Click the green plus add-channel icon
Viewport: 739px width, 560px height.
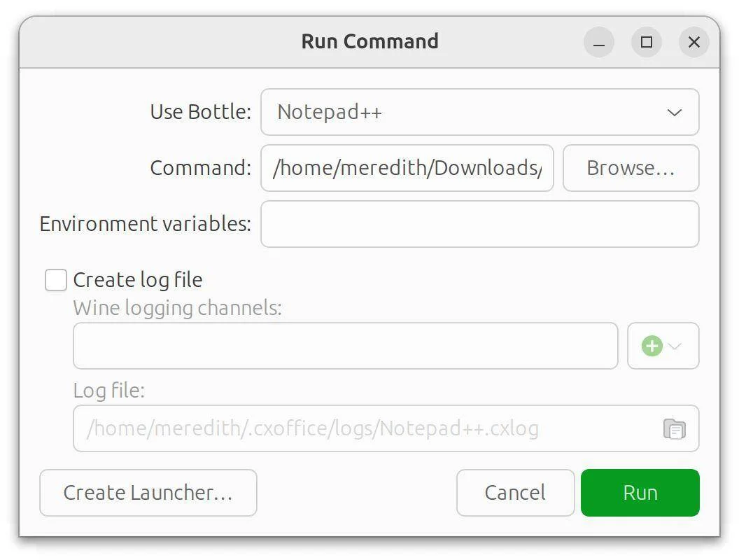[652, 346]
